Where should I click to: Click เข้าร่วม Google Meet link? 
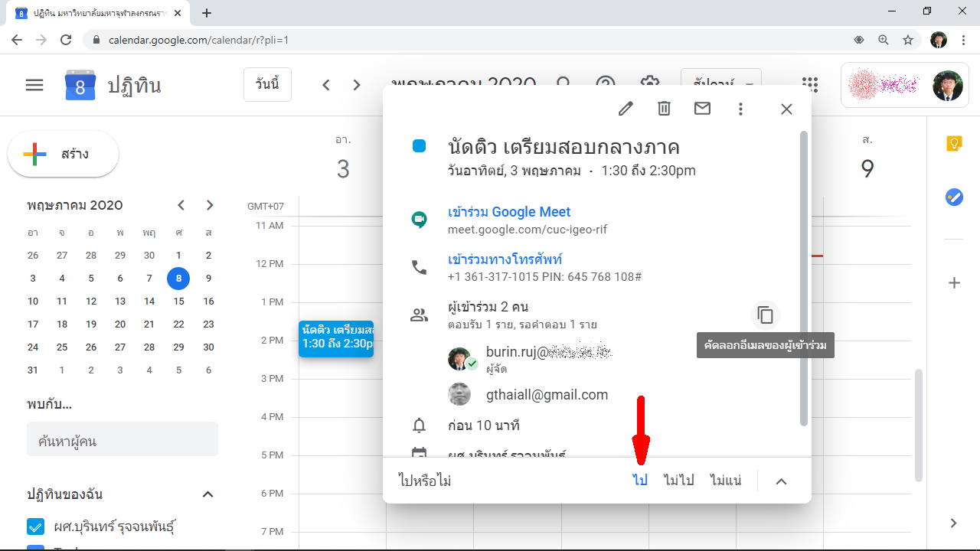(x=509, y=212)
